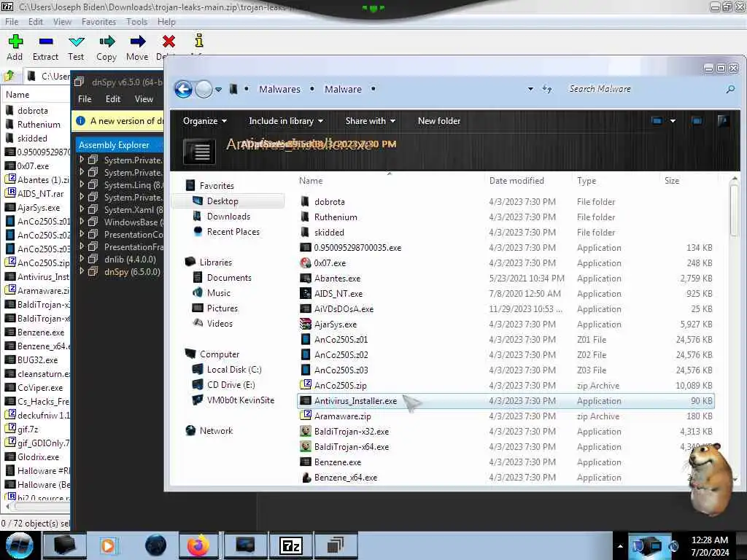The width and height of the screenshot is (747, 560).
Task: Sort by Type column header
Action: click(587, 181)
